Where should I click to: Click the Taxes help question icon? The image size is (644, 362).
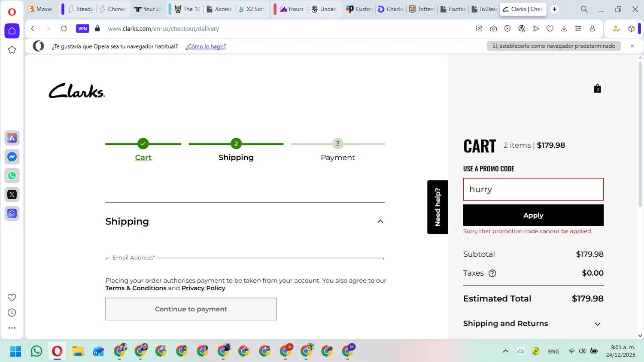[x=492, y=273]
